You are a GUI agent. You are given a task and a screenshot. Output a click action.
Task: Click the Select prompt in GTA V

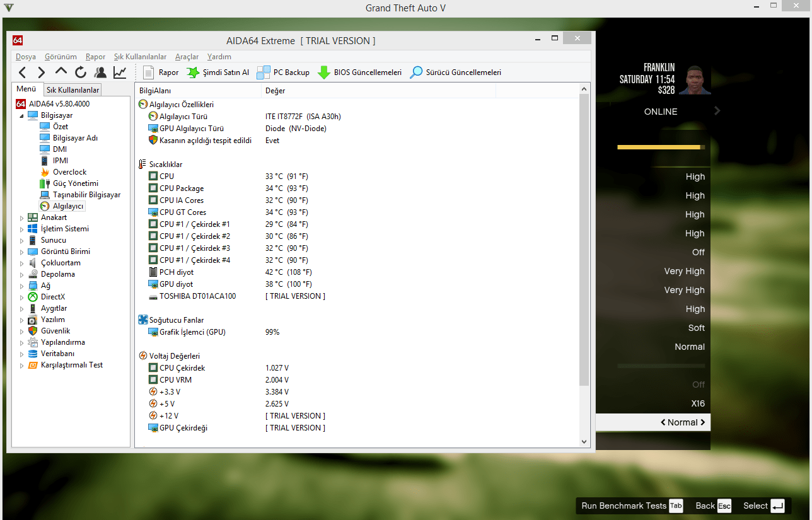click(x=763, y=506)
